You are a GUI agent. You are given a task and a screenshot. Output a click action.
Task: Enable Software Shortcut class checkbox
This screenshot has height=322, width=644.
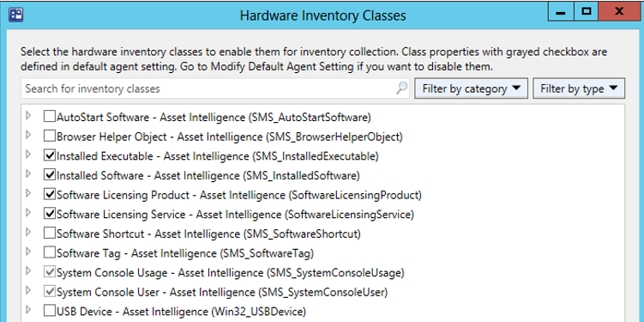[49, 234]
